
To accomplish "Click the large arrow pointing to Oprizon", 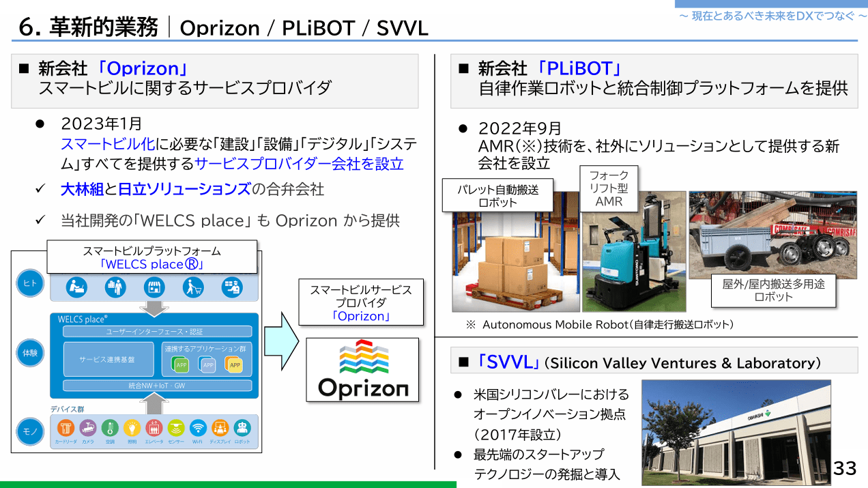I will (x=281, y=339).
